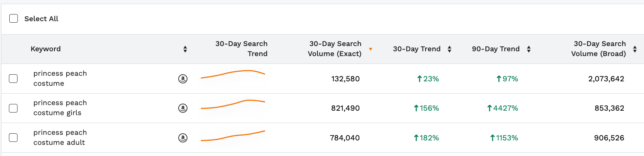Open Amazon icon for princess peach costume girls
Viewport: 644px width, 156px height.
[x=183, y=108]
